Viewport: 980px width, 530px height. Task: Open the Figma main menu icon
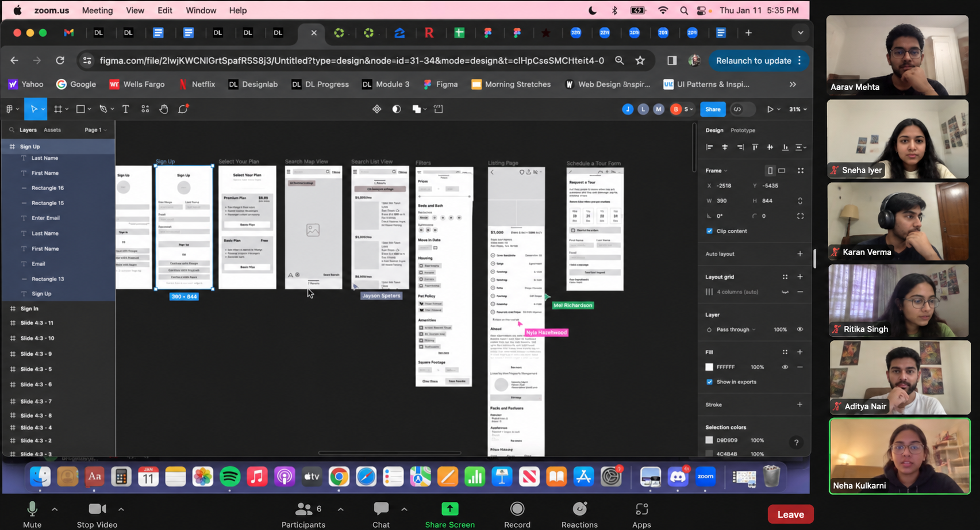pyautogui.click(x=10, y=109)
